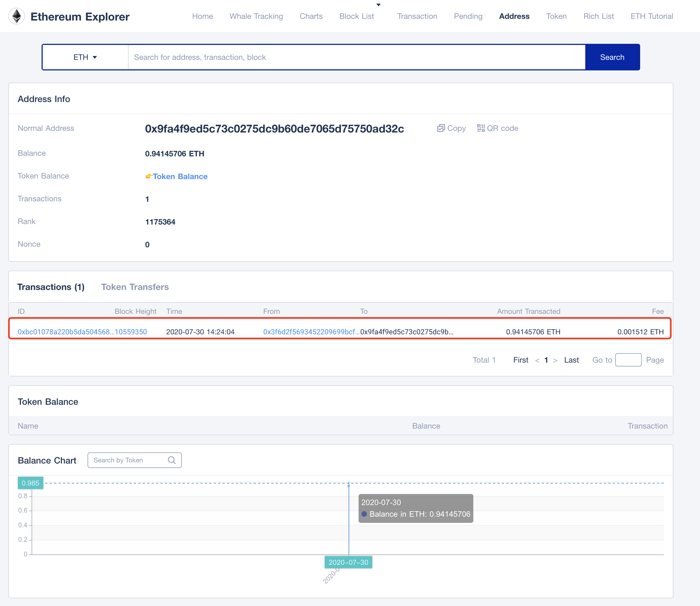Viewport: 700px width, 606px height.
Task: Click the Token Balance table Name header
Action: (28, 426)
